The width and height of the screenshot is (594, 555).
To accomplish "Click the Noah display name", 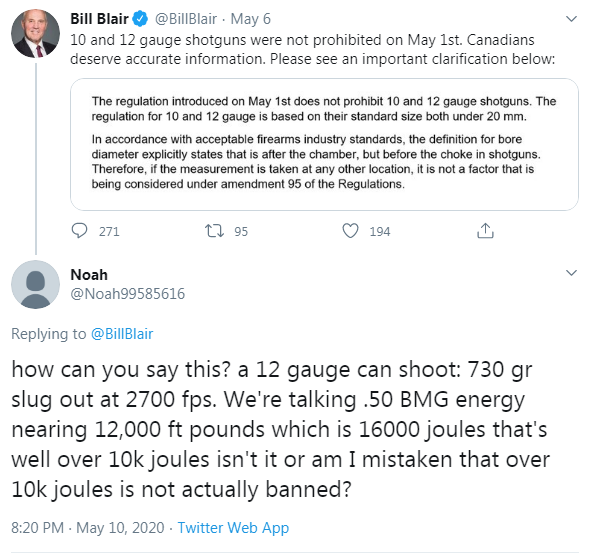I will (89, 275).
